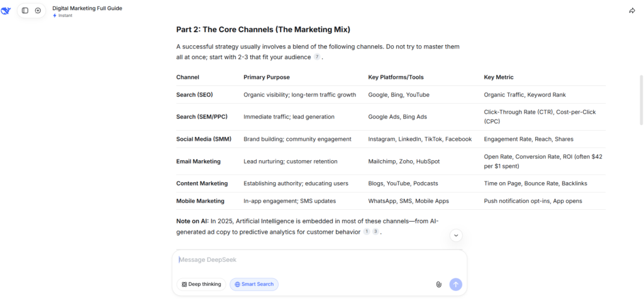Open citation 3 reference badge
The height and width of the screenshot is (299, 644).
click(x=375, y=232)
